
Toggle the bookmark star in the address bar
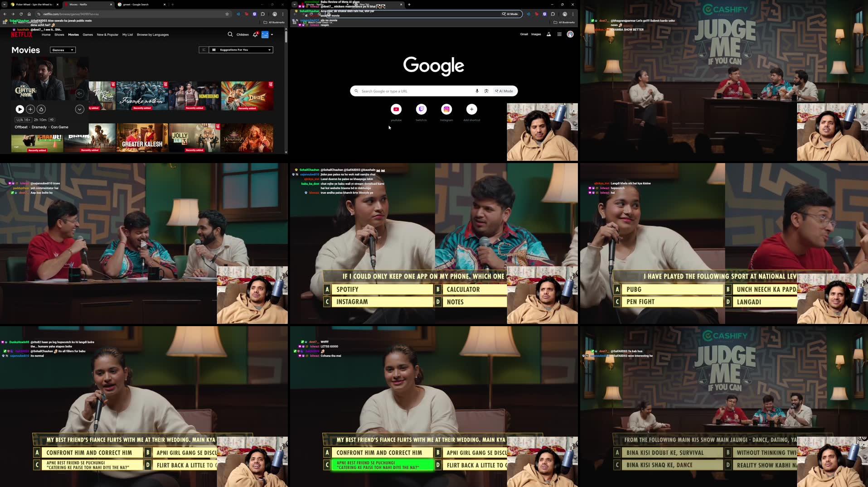(x=226, y=14)
